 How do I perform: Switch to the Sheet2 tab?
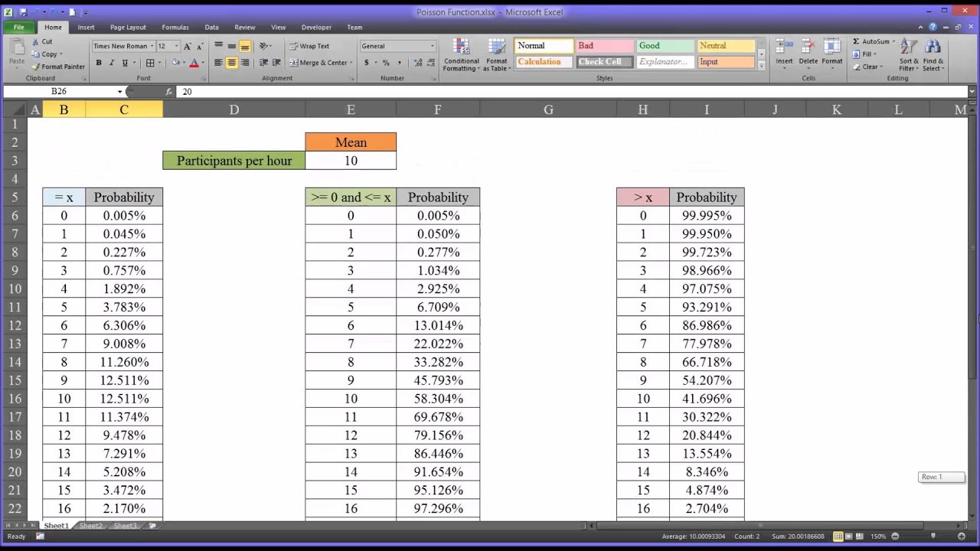[90, 526]
